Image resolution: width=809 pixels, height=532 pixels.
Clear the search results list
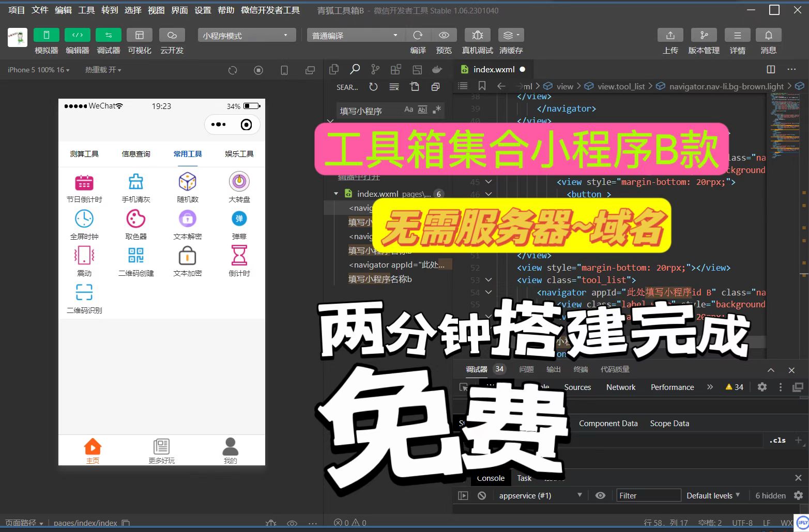(x=394, y=87)
